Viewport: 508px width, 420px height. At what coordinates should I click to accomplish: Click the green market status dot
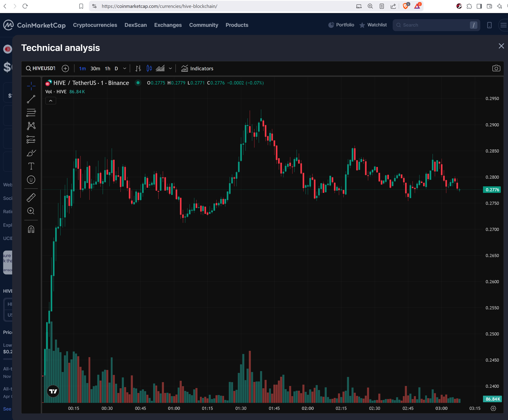[138, 83]
